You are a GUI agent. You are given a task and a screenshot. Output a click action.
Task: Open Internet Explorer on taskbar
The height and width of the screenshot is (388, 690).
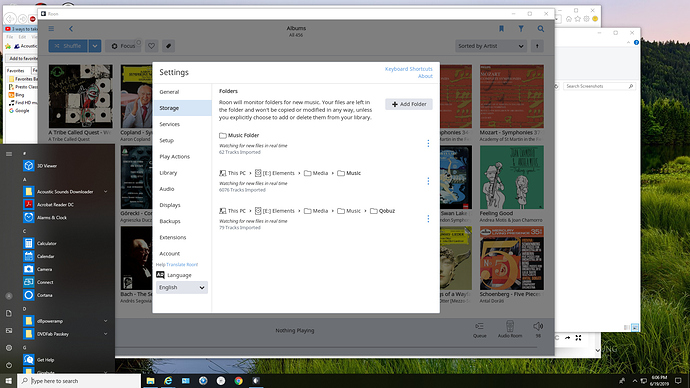[168, 381]
